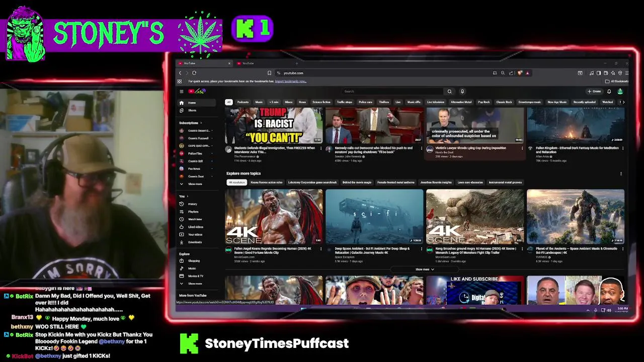Expand the Show more button below topic videos
The height and width of the screenshot is (362, 644).
click(425, 269)
